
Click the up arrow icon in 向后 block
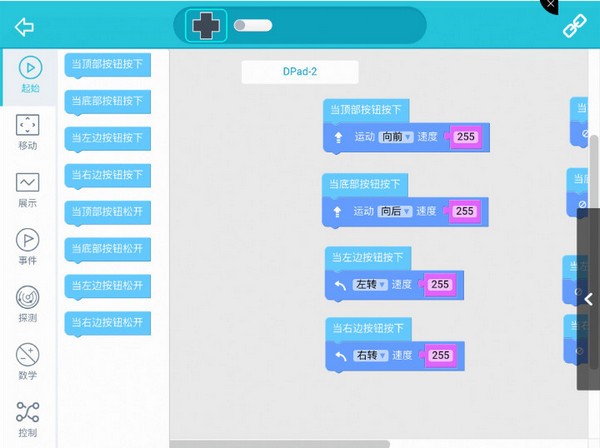pyautogui.click(x=338, y=212)
